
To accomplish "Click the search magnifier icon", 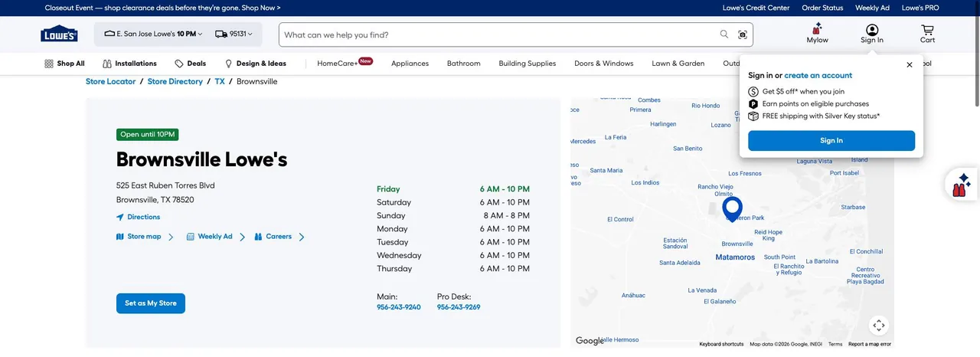I will pyautogui.click(x=724, y=34).
